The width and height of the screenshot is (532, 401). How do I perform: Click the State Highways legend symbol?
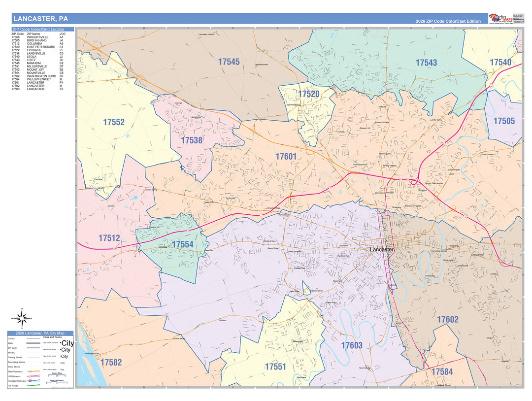pos(33,371)
